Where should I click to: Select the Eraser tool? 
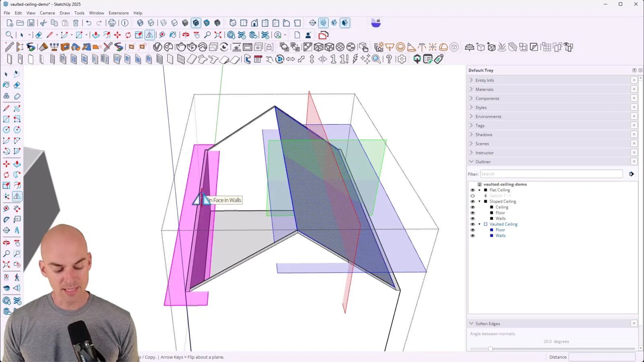pos(39,35)
